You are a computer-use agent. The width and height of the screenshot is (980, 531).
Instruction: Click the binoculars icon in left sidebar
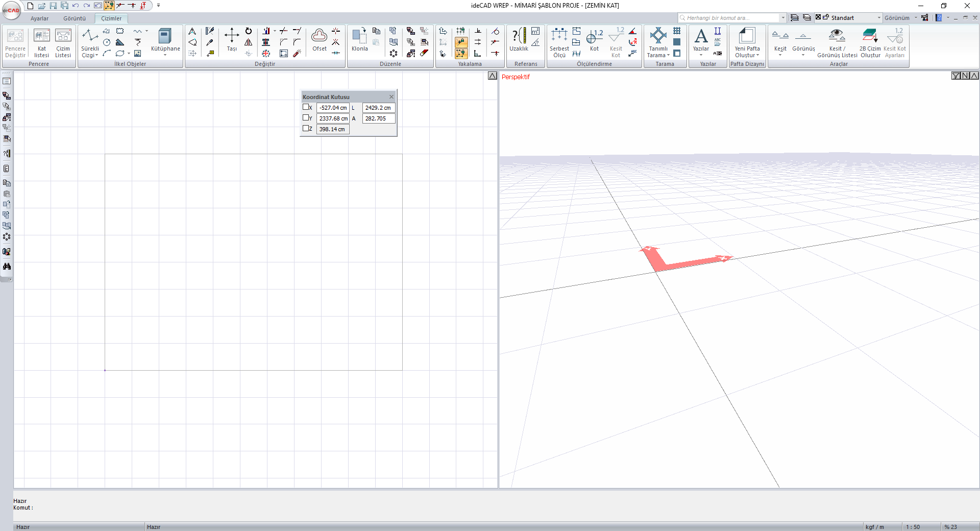point(7,267)
